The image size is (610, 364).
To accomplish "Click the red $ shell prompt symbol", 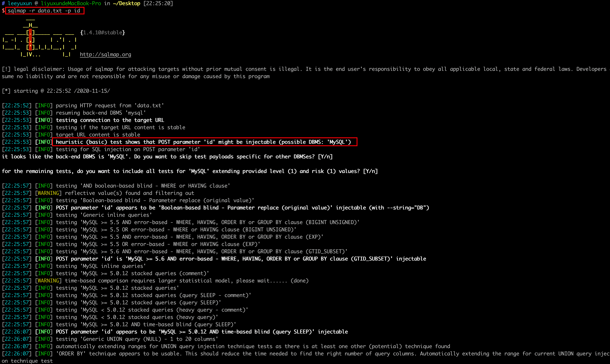I will click(x=3, y=11).
